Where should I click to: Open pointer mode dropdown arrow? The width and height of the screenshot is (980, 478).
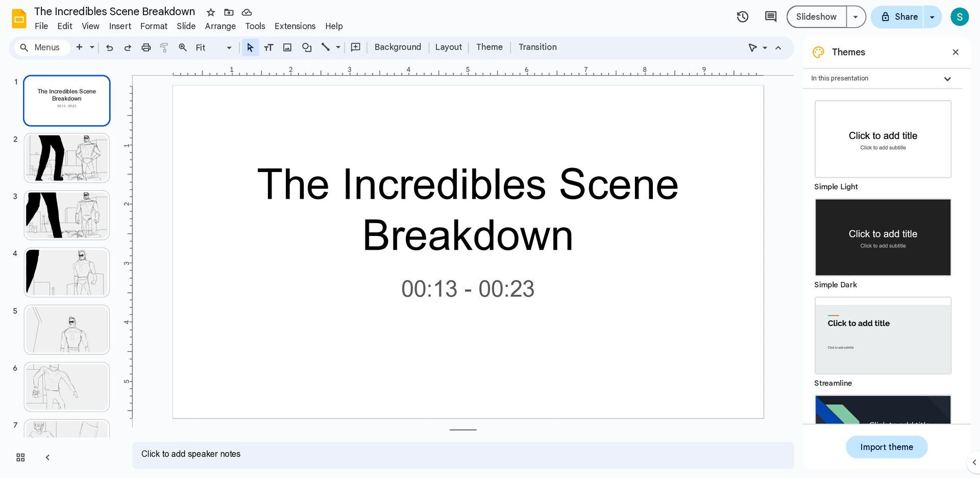(765, 47)
